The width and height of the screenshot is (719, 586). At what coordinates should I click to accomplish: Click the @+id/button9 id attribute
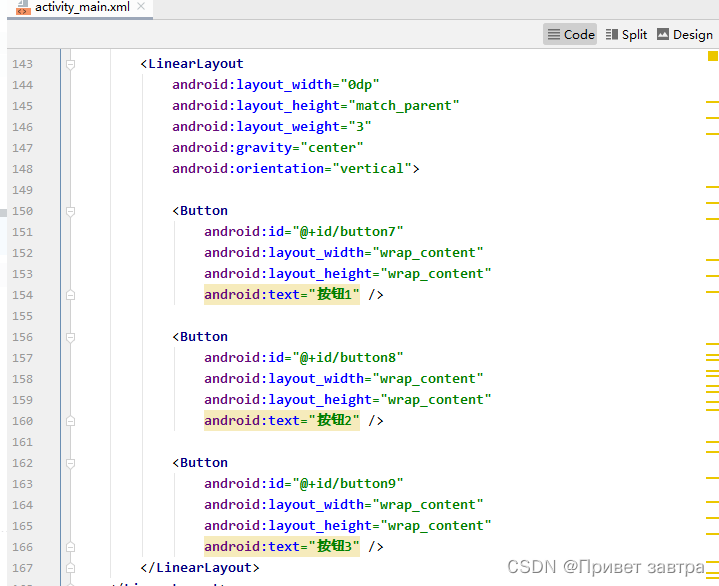point(304,484)
